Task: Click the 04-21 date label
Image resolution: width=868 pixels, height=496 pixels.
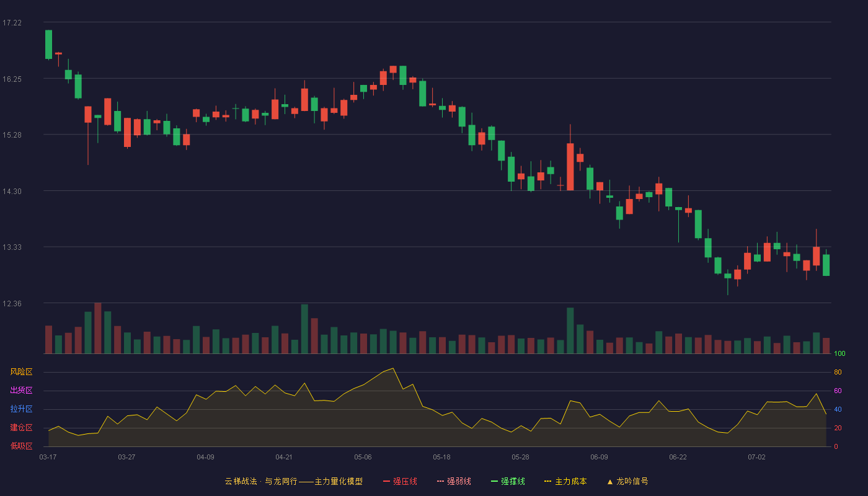Action: point(284,457)
